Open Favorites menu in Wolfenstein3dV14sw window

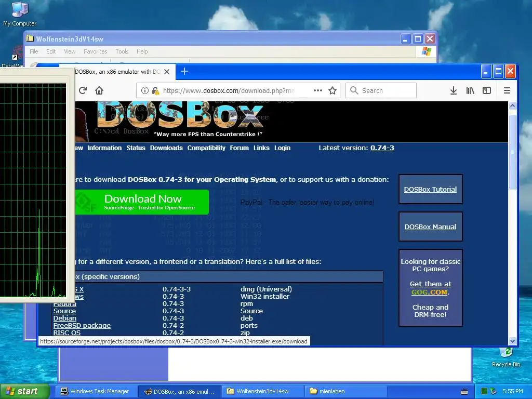[x=96, y=51]
